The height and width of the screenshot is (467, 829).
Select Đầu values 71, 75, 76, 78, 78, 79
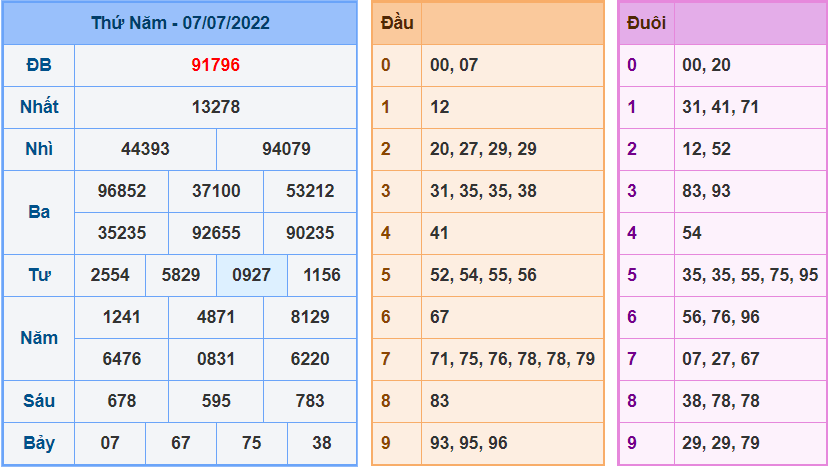(x=512, y=359)
